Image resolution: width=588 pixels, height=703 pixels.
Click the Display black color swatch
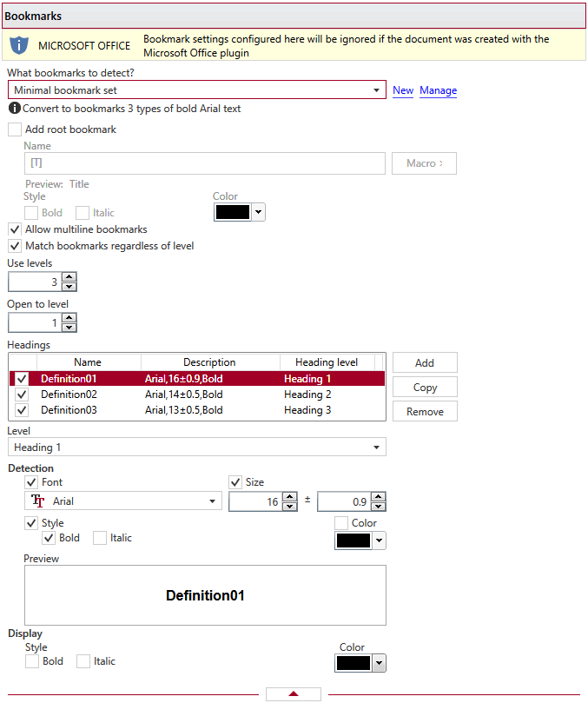coord(353,663)
